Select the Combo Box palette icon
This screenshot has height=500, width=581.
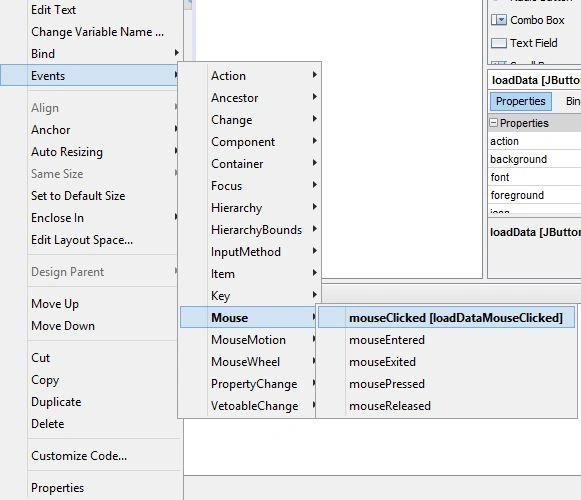498,20
